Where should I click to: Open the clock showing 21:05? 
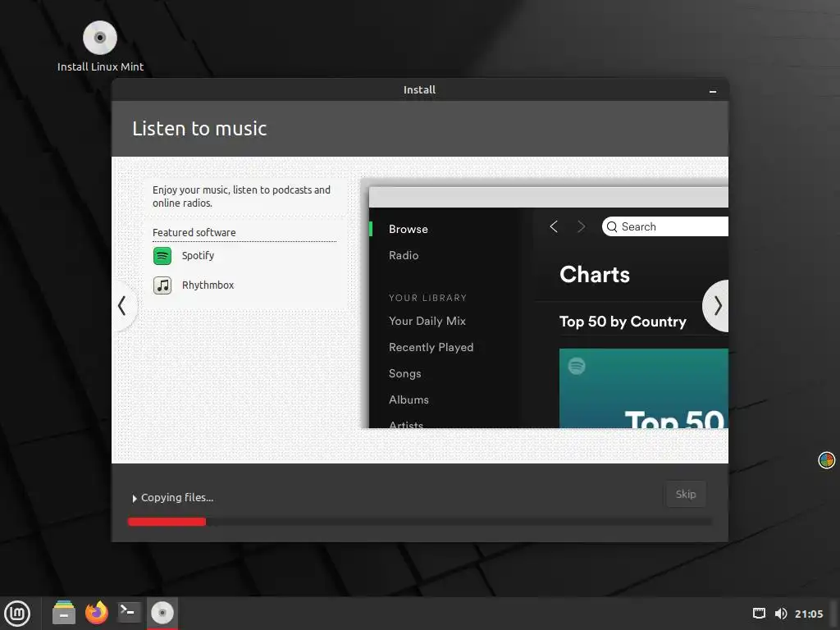tap(808, 614)
